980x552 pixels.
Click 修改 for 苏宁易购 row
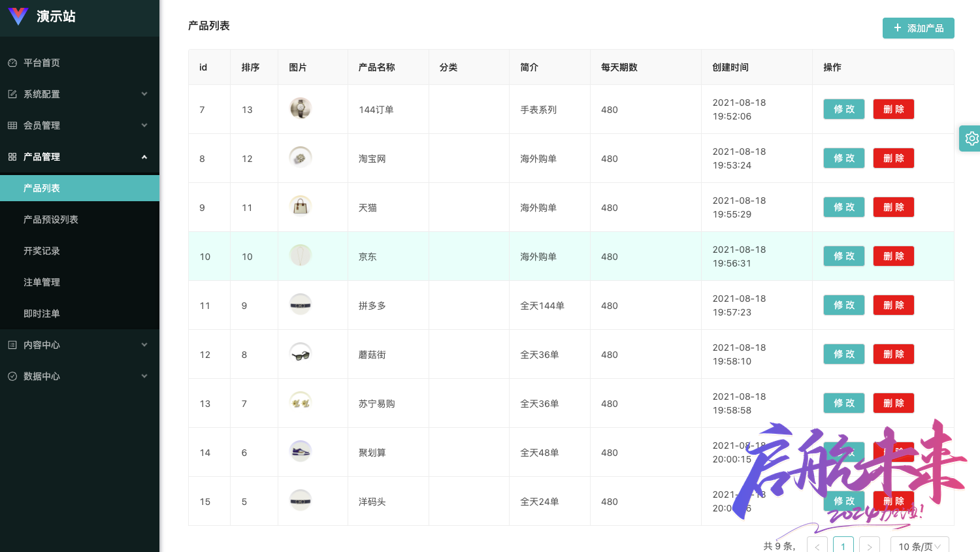[844, 403]
